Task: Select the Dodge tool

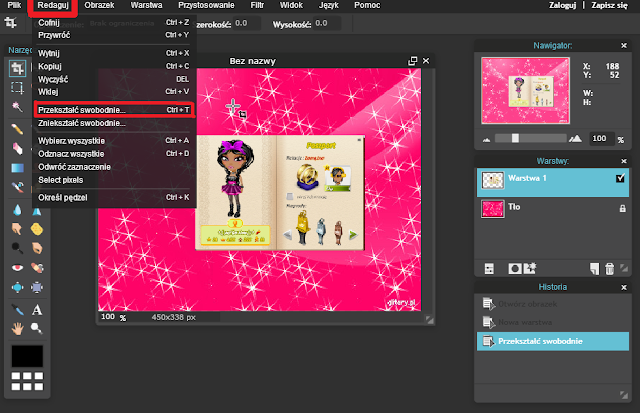Action: pos(17,248)
